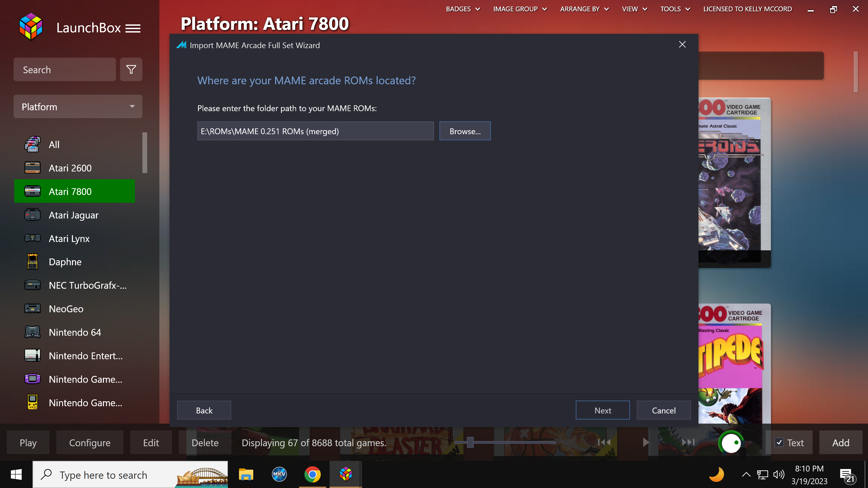
Task: Select the yellow Game Boy Color icon
Action: pos(32,402)
